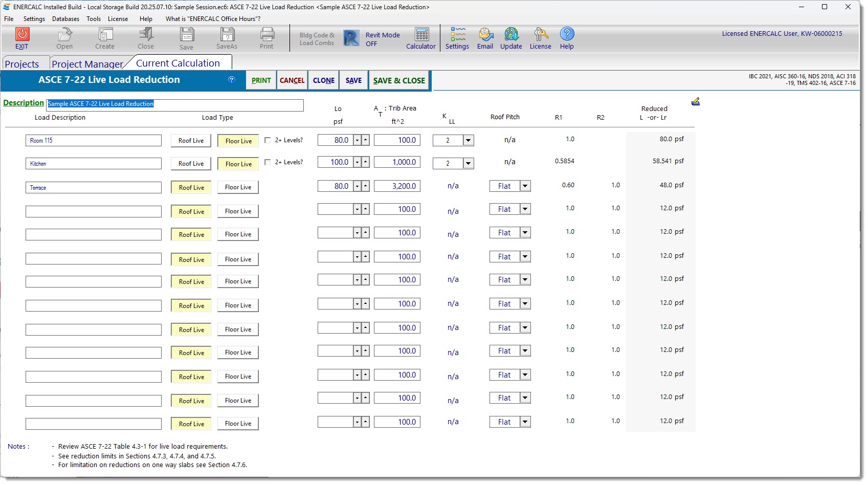Click the EXIT power icon

click(x=22, y=34)
